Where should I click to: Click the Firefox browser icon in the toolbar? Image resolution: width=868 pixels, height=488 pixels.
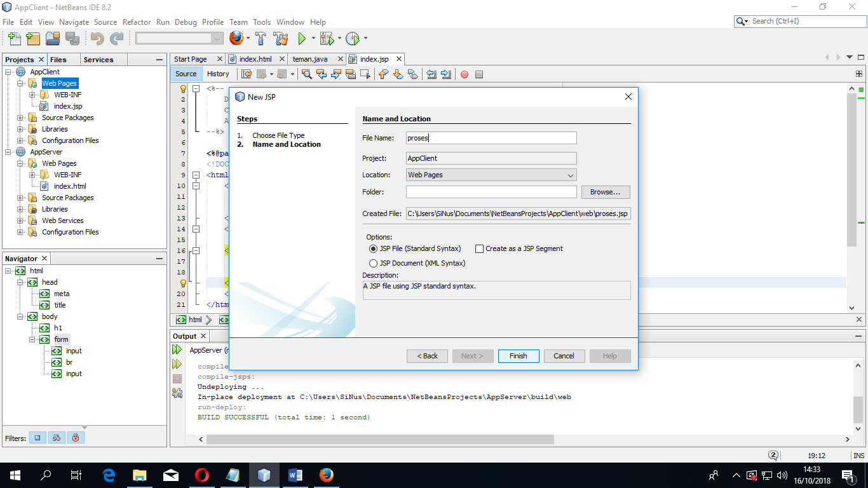pyautogui.click(x=236, y=39)
